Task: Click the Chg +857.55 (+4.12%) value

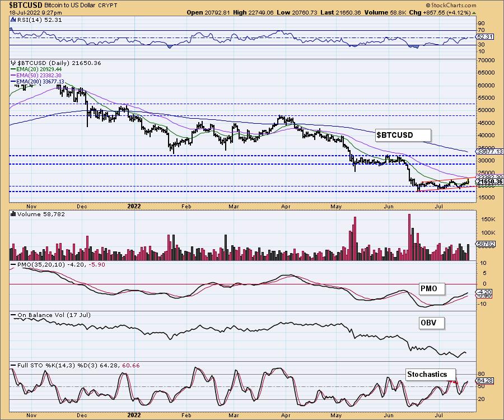Action: click(447, 13)
